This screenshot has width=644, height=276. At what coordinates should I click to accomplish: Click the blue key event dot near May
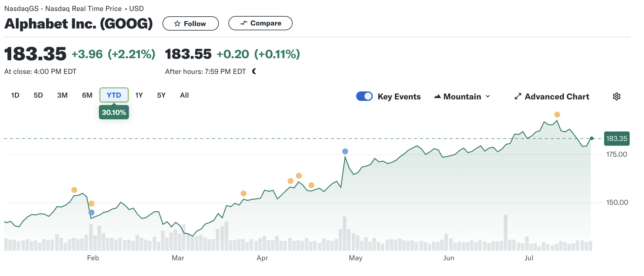(x=345, y=151)
